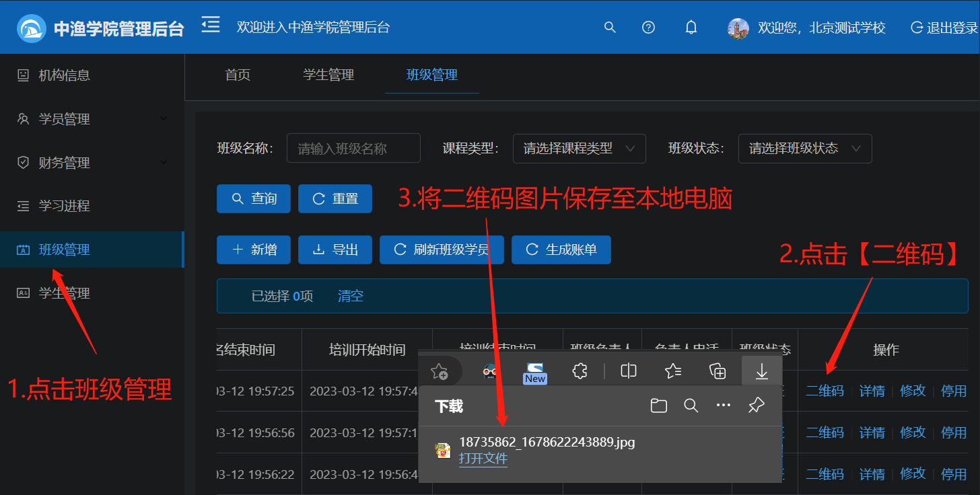The image size is (980, 495).
Task: Switch to the 学生管理 tab
Action: click(x=328, y=75)
